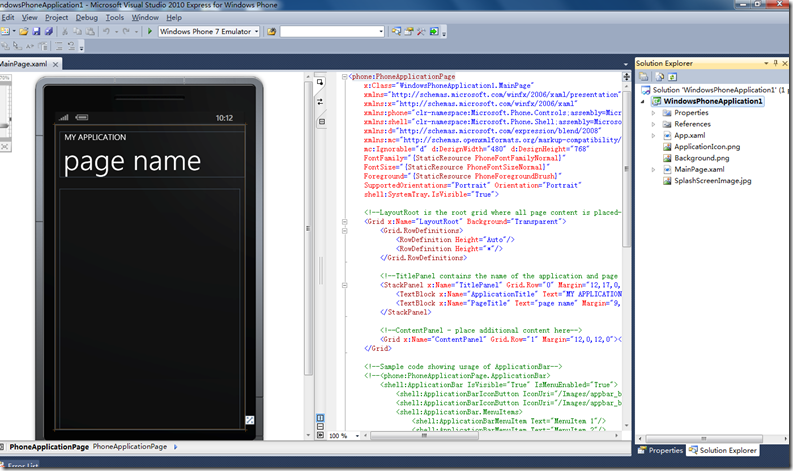
Task: Open the Window menu
Action: pos(145,17)
